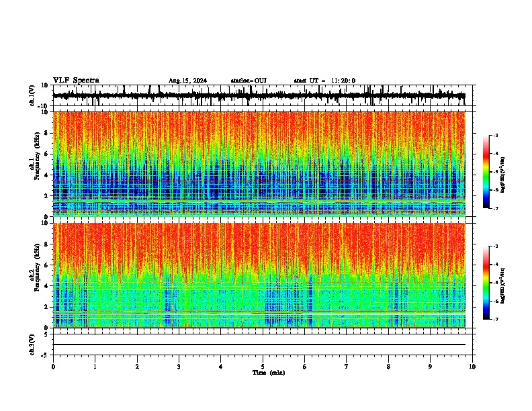The width and height of the screenshot is (532, 411).
Task: Click the "VLF Spectra" plot title
Action: [76, 81]
